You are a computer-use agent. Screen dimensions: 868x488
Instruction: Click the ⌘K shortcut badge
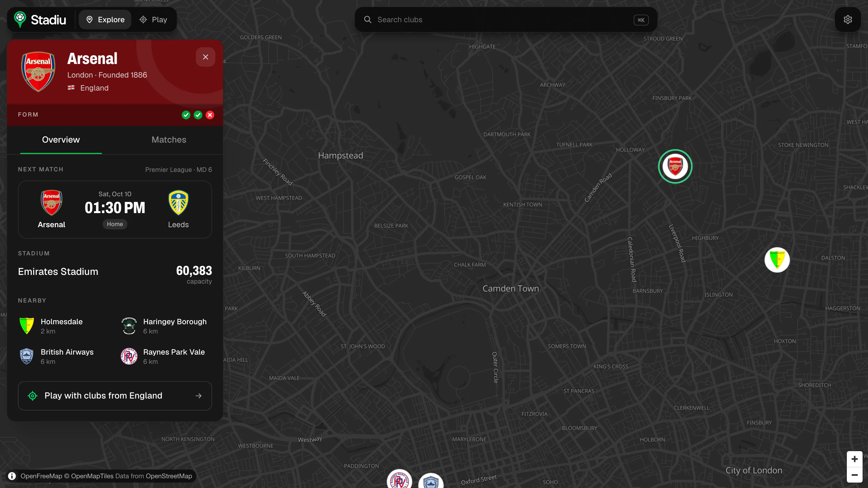(x=641, y=20)
